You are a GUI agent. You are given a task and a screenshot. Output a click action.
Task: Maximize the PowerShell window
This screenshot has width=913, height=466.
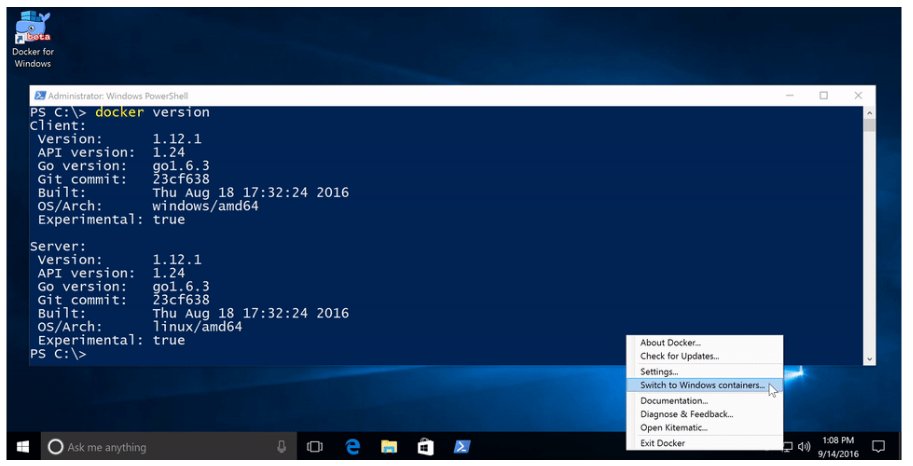coord(823,96)
